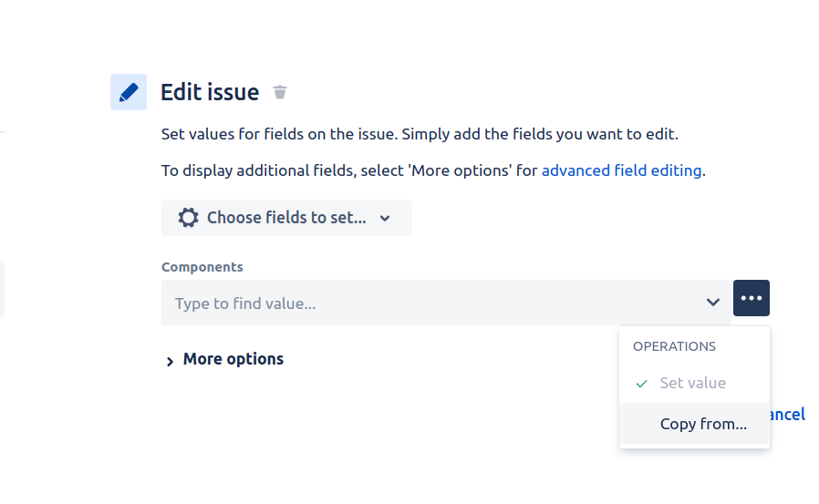
Task: Click the Edit issue heading
Action: coord(210,92)
